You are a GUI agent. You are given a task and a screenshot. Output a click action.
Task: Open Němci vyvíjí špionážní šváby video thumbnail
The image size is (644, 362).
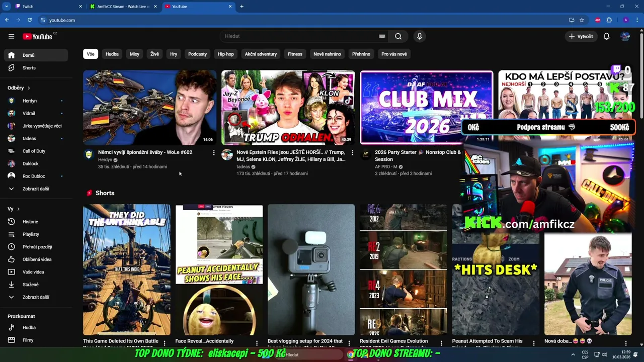point(150,108)
